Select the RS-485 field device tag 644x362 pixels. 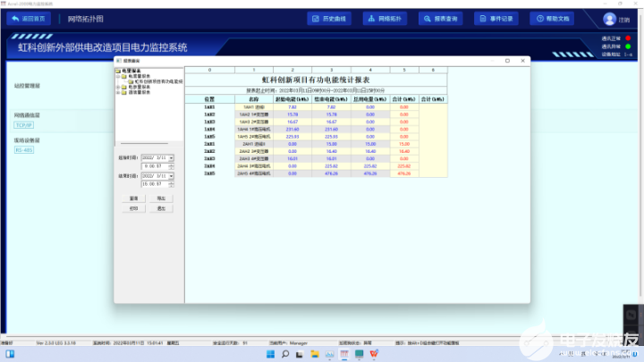coord(24,150)
